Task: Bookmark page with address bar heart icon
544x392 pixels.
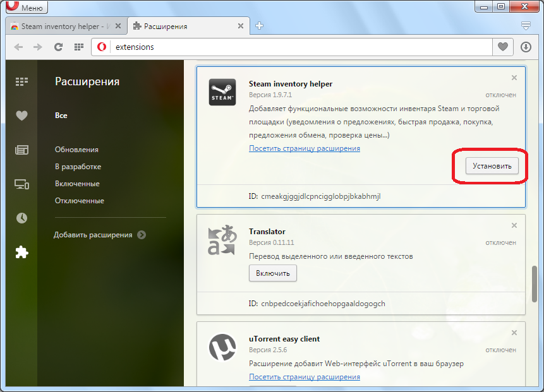Action: click(502, 47)
